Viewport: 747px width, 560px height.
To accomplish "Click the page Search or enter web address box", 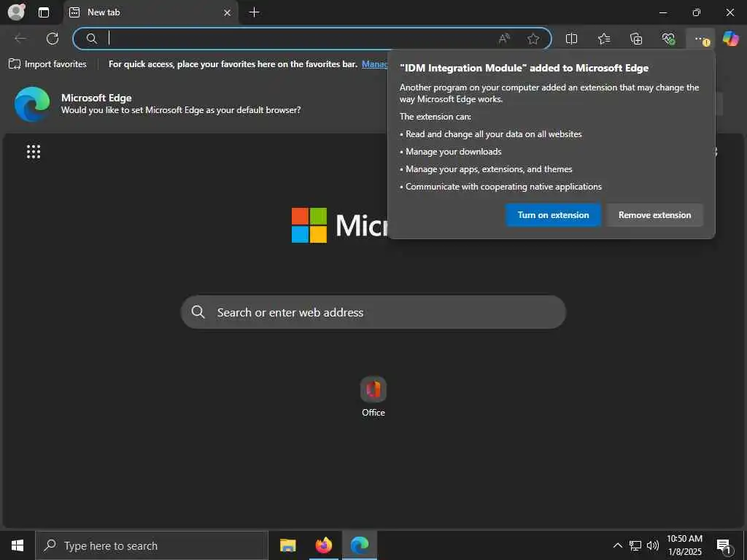I will (373, 312).
